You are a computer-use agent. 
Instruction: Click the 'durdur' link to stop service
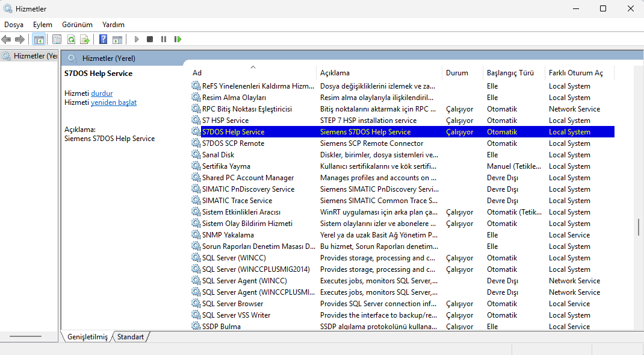102,93
